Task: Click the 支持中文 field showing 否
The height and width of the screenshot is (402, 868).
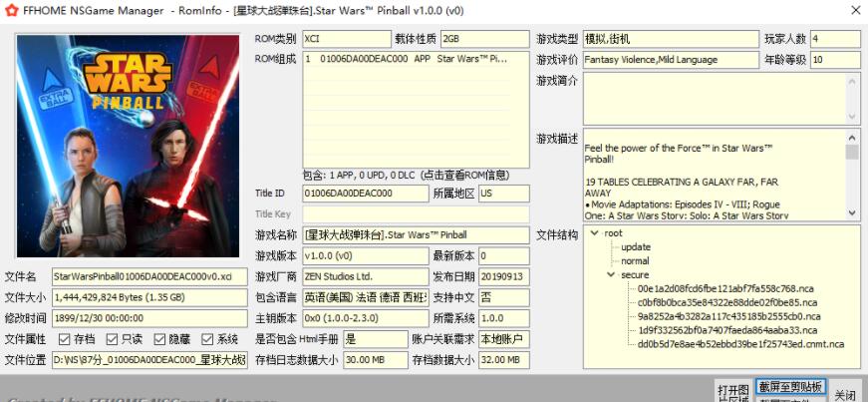Action: 504,297
